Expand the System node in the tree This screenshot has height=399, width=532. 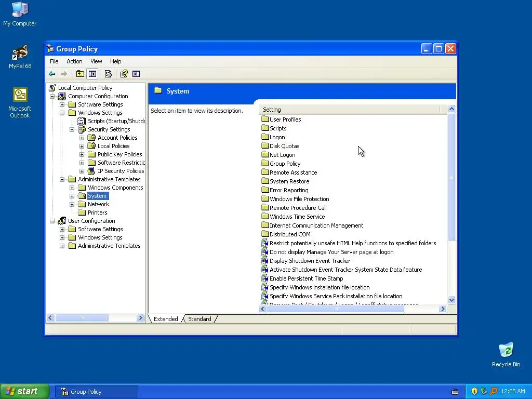[x=72, y=196]
